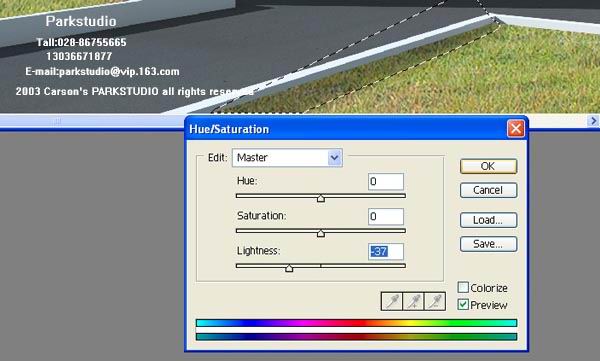Confirm with the OK button
Viewport: 600px width, 361px height.
(x=488, y=167)
